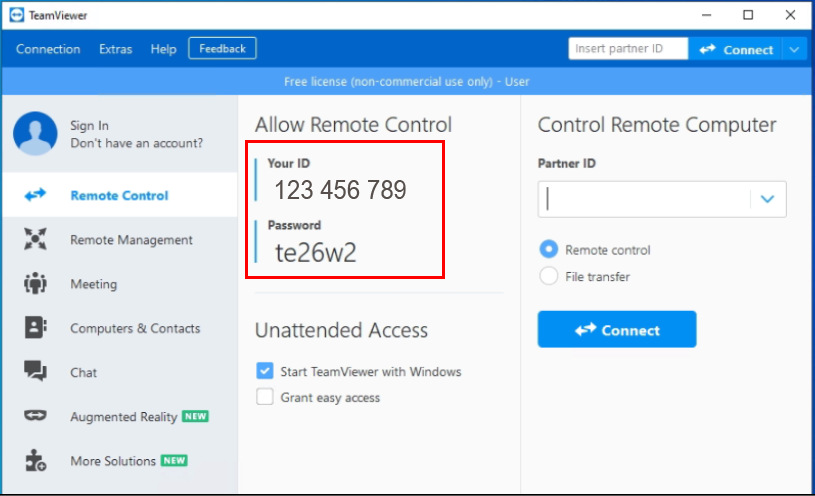Open Augmented Reality section
The width and height of the screenshot is (815, 496).
(120, 416)
